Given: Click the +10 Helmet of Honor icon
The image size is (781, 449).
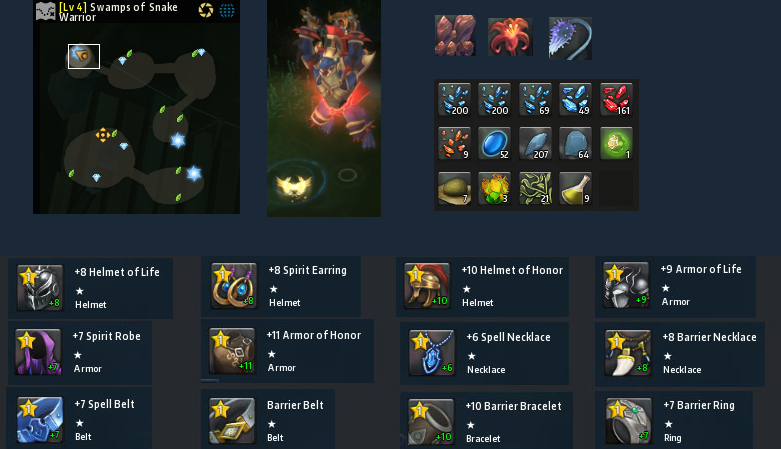Looking at the screenshot, I should click(427, 286).
